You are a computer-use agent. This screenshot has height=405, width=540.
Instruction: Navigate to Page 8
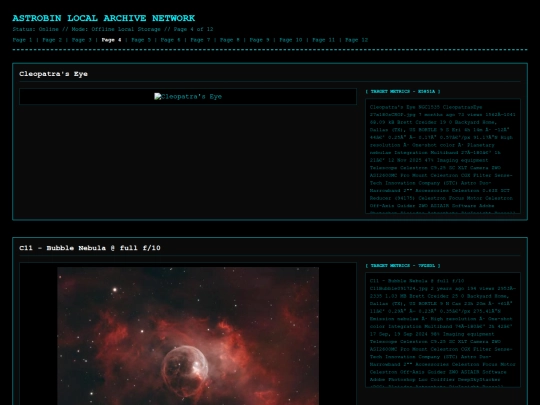(x=230, y=40)
